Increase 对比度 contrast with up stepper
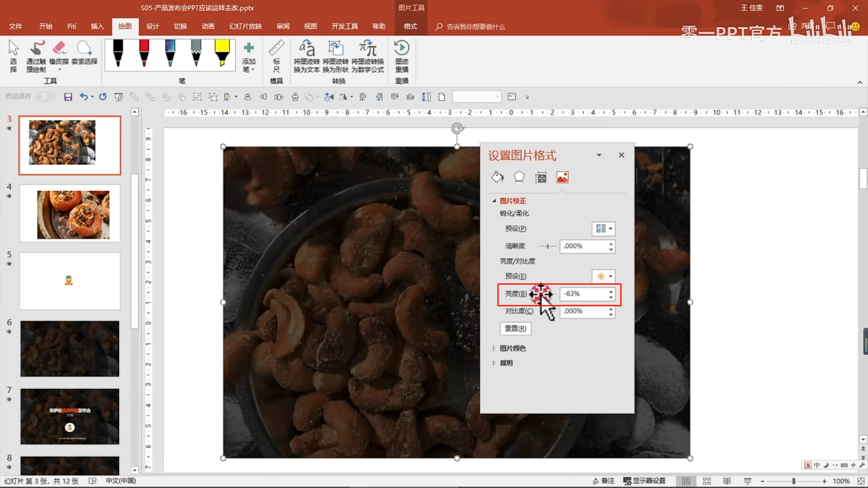This screenshot has width=868, height=488. pos(611,309)
